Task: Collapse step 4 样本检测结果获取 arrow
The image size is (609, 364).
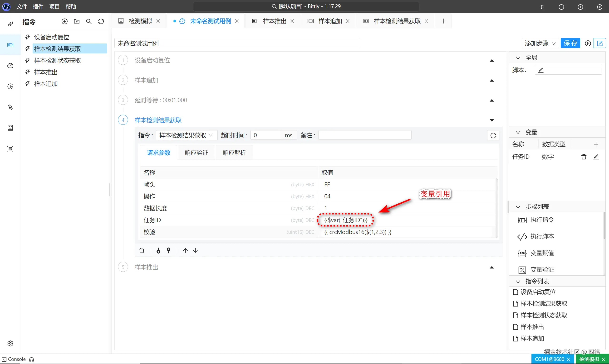Action: (492, 120)
